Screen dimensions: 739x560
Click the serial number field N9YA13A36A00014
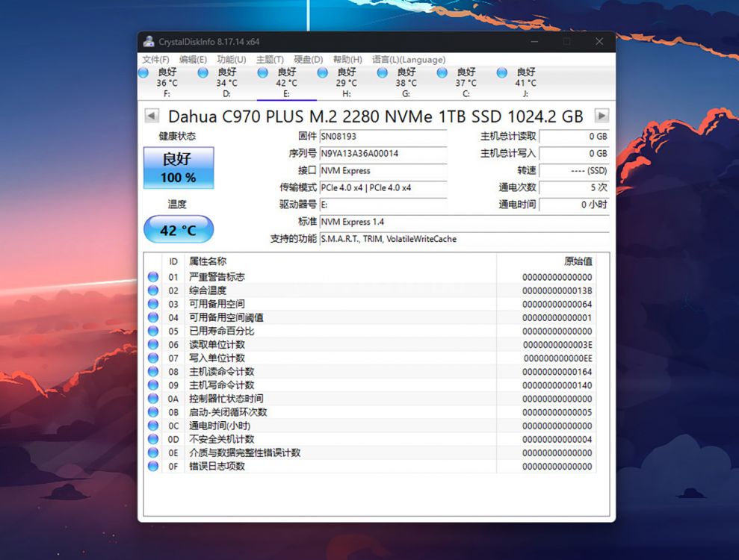(x=383, y=154)
